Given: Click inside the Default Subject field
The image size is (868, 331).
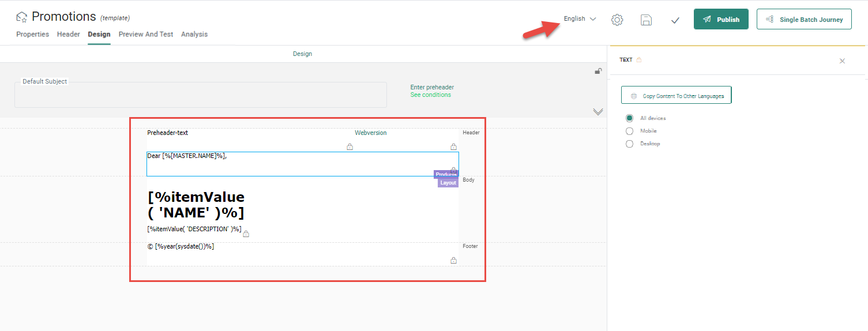Looking at the screenshot, I should point(200,96).
